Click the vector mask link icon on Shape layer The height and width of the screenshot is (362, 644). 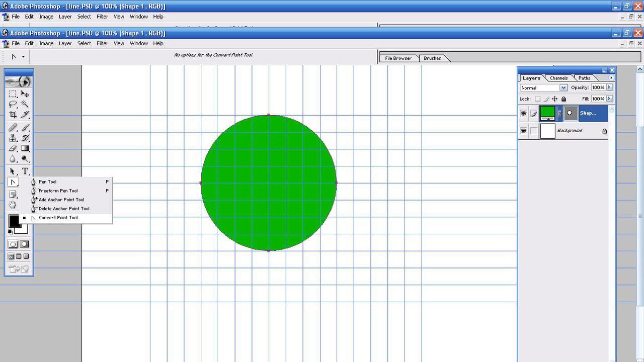click(x=559, y=113)
